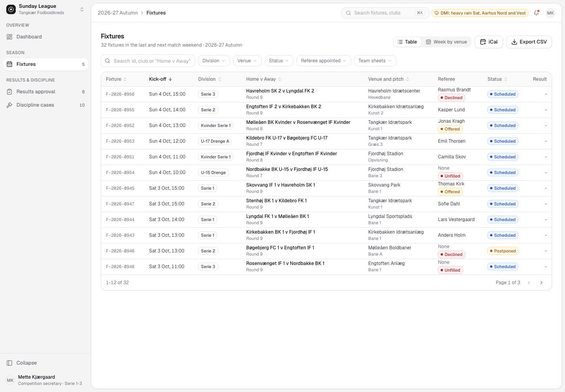
Task: Open Discipline cases page
Action: (x=46, y=105)
